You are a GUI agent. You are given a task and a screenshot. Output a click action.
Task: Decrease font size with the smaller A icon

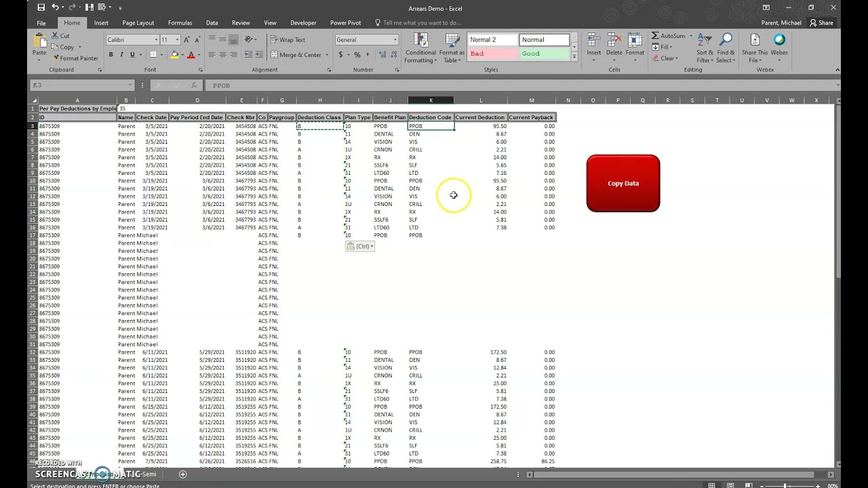[x=197, y=39]
